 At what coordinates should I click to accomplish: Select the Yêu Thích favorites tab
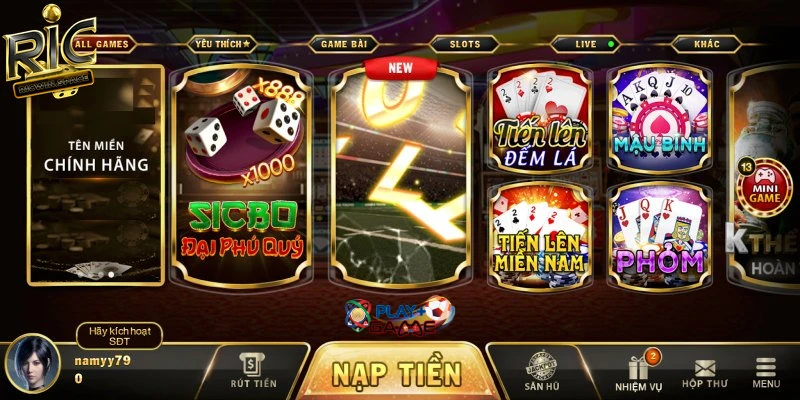(222, 44)
